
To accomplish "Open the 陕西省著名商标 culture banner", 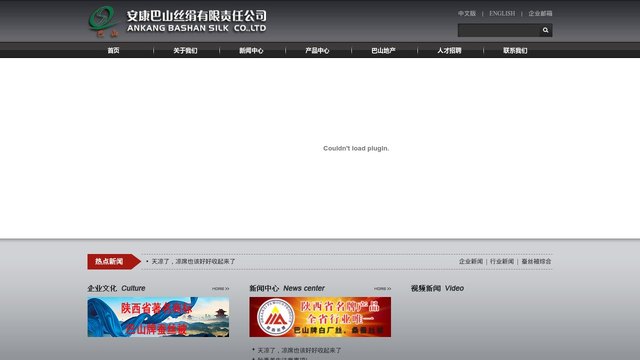I will click(158, 317).
